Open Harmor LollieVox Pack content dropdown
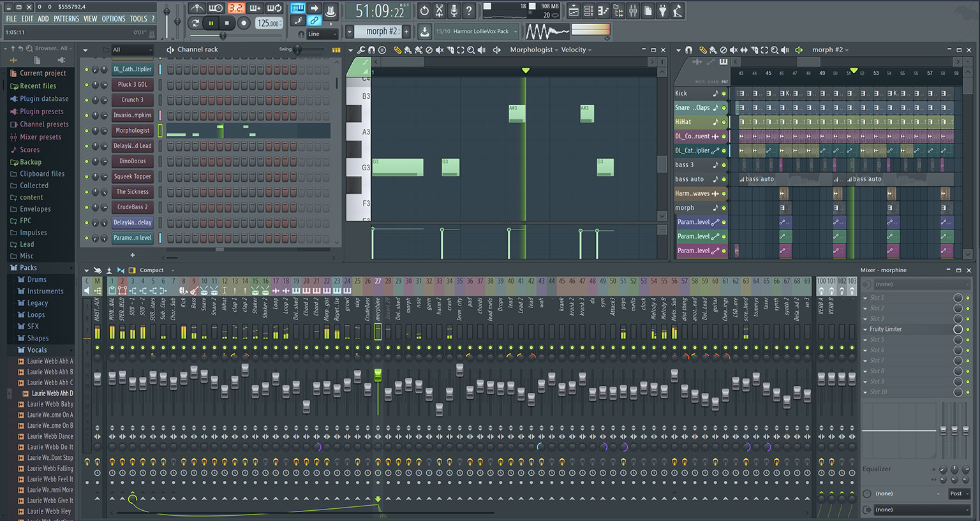 (475, 31)
